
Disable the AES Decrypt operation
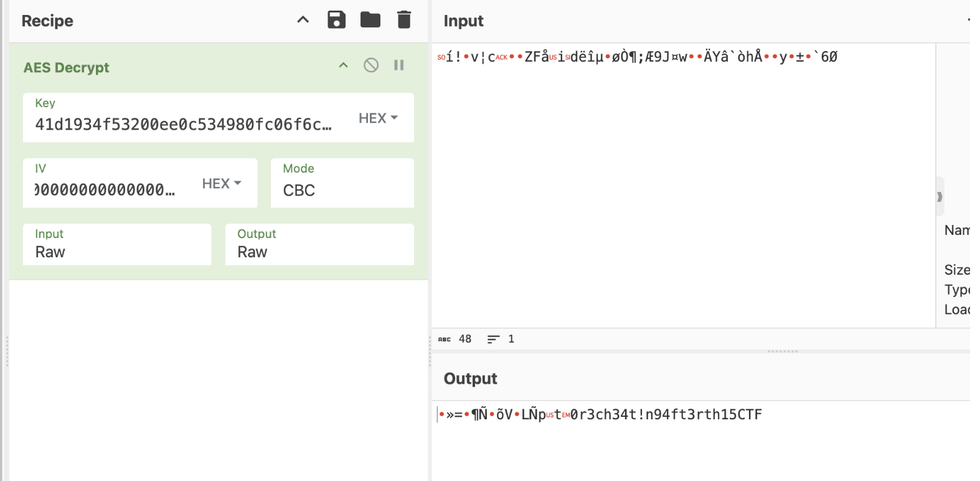pos(371,65)
